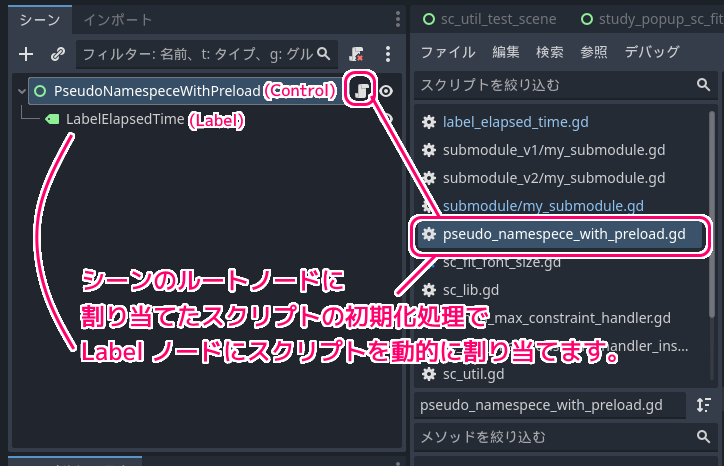
Task: Open the sc_util_test_scene scene tab
Action: (x=489, y=19)
